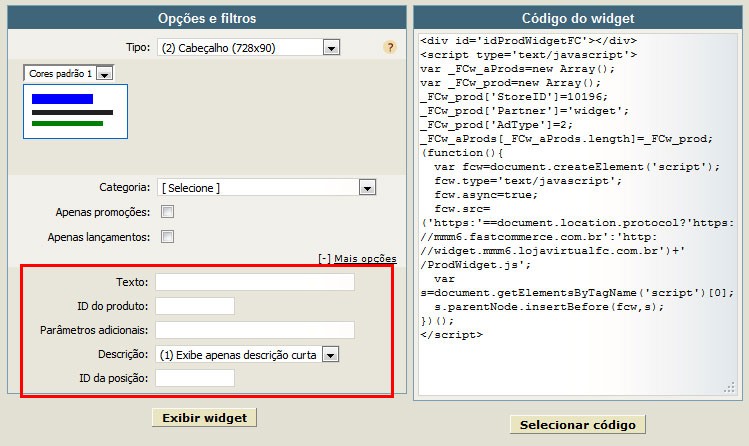Open the Categoria Selecione dropdown
Image resolution: width=749 pixels, height=446 pixels.
click(267, 188)
